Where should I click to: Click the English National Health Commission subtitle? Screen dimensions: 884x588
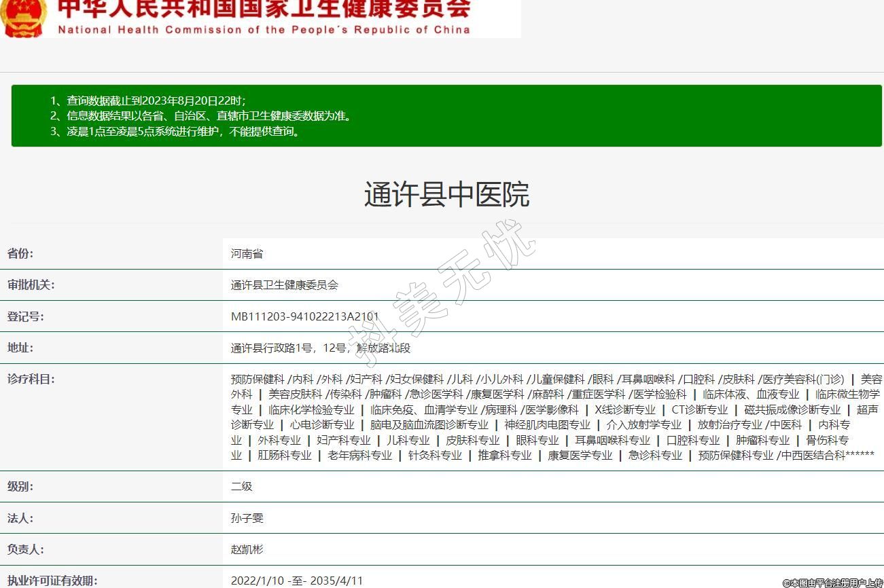264,30
